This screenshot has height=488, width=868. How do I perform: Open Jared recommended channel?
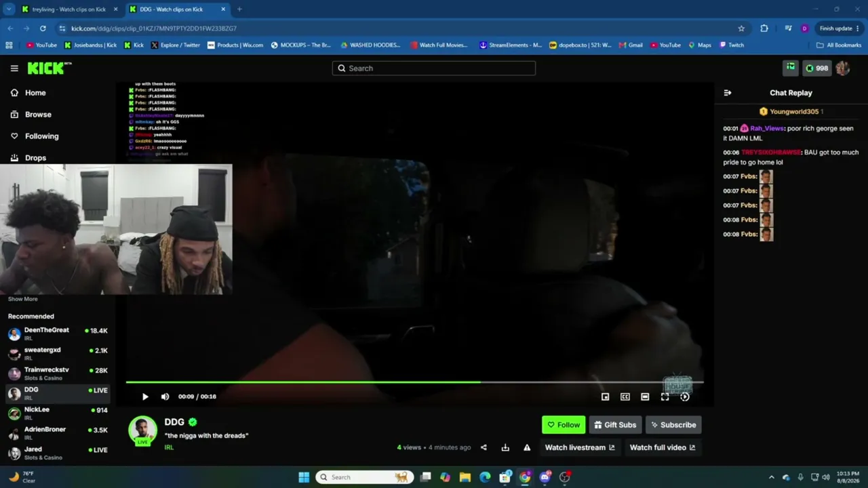pyautogui.click(x=58, y=453)
